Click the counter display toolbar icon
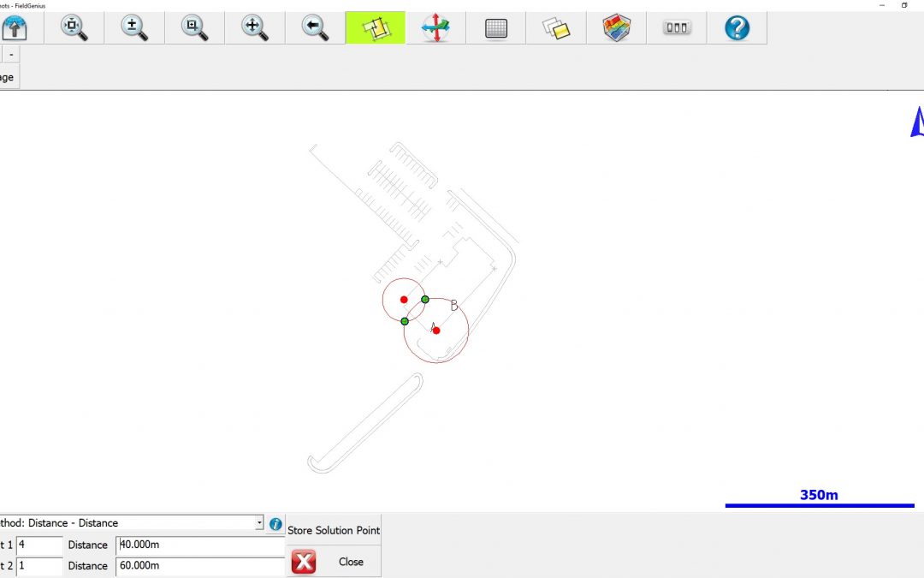Viewport: 924px width, 578px height. [x=676, y=27]
